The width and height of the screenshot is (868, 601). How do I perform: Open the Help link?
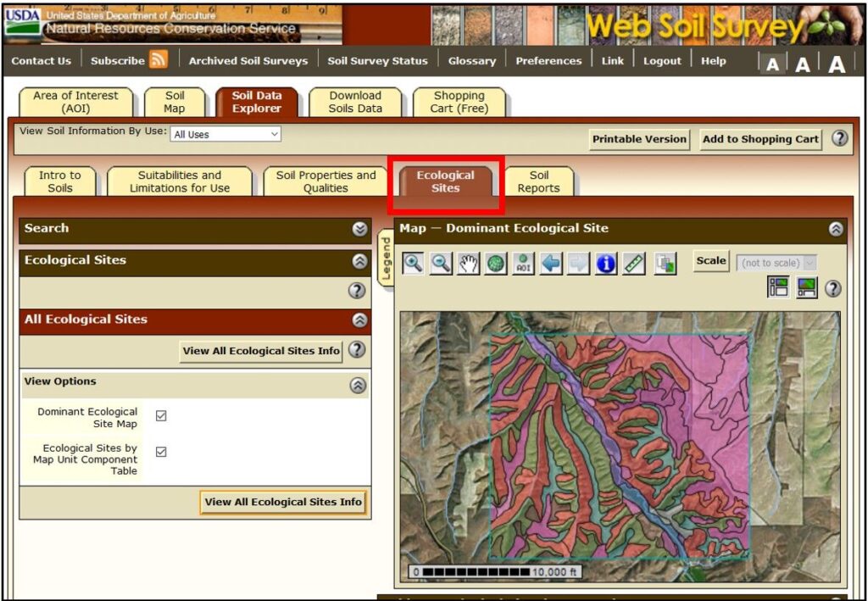(713, 61)
